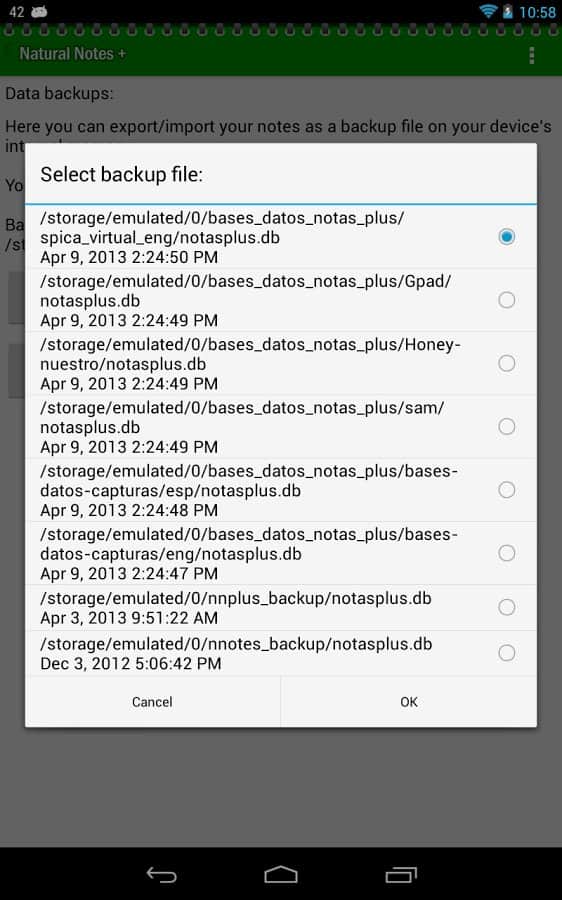Select the Honey-nuestro backup radio button
562x900 pixels.
coord(506,363)
